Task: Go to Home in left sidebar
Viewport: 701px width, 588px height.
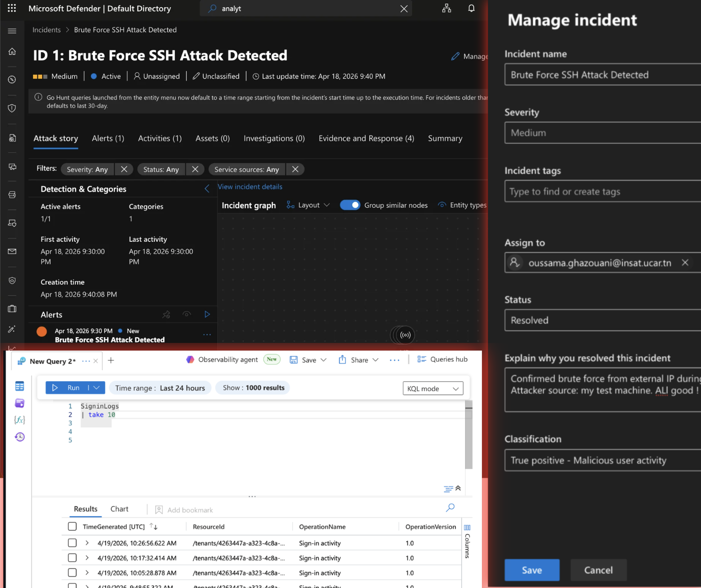Action: 12,51
